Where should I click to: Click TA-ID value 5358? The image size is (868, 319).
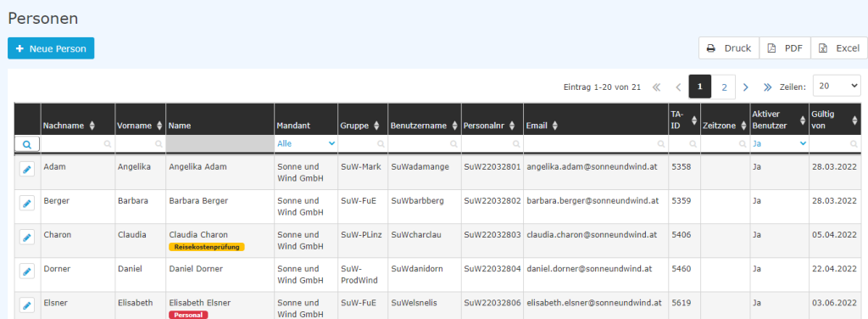(681, 166)
